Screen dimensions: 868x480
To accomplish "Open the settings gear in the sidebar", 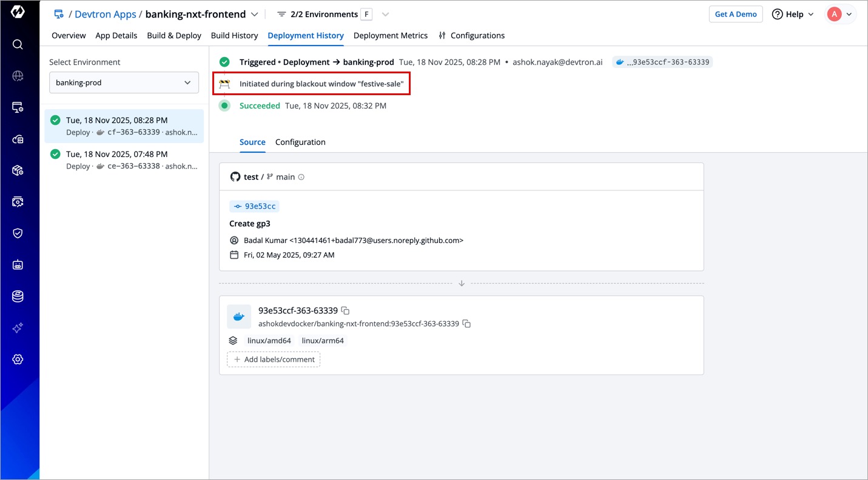I will [18, 359].
